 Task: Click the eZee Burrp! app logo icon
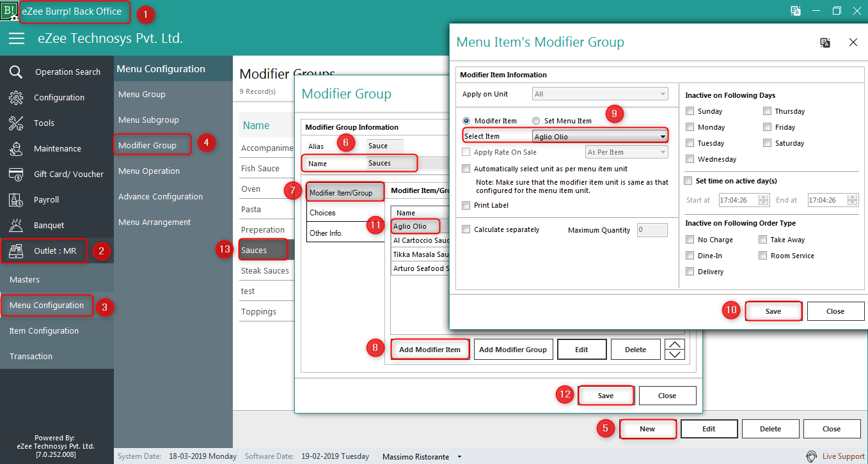[x=9, y=11]
